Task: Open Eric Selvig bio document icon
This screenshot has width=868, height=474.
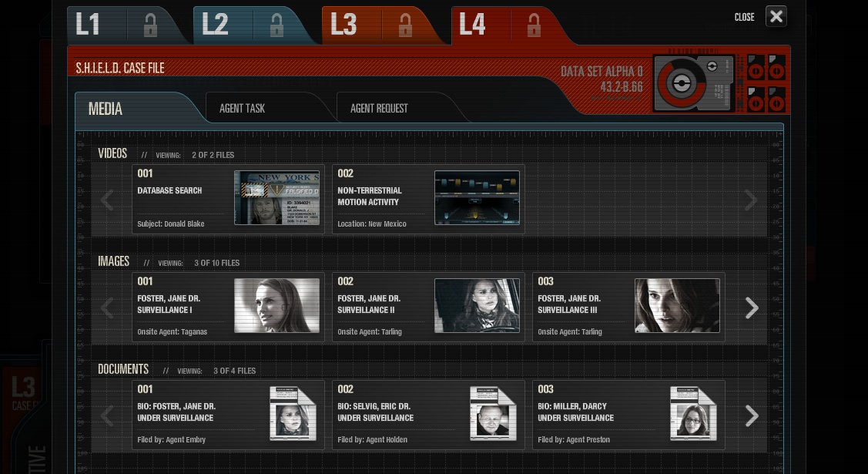Action: 493,414
